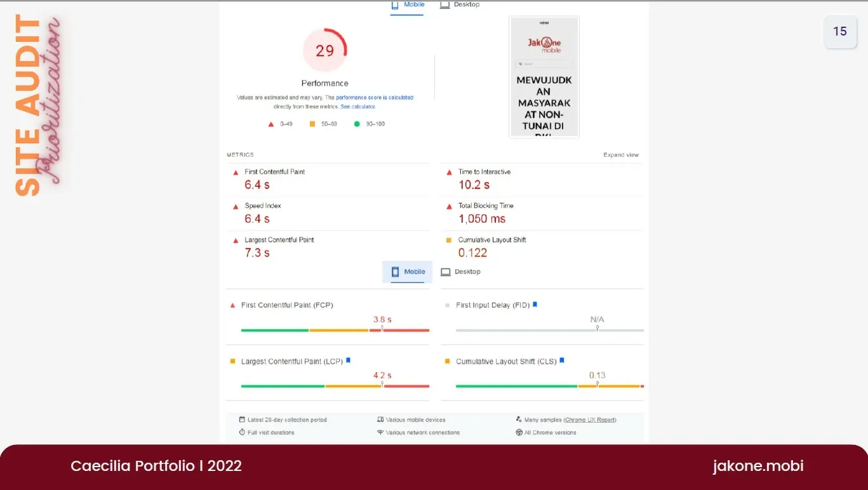Click the red triangle in the 0-49 legend
The width and height of the screenshot is (868, 490).
pos(270,124)
